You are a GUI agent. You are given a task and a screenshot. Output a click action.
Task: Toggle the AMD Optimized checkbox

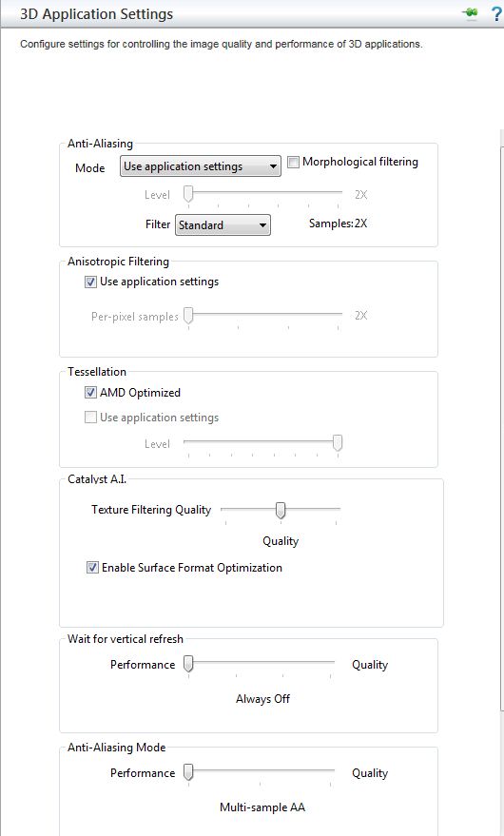tap(90, 393)
